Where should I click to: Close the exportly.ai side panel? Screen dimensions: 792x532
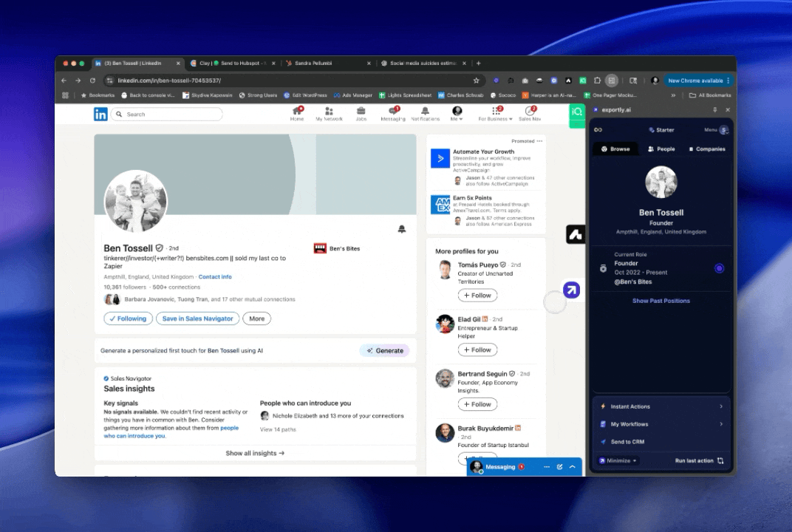click(x=728, y=109)
